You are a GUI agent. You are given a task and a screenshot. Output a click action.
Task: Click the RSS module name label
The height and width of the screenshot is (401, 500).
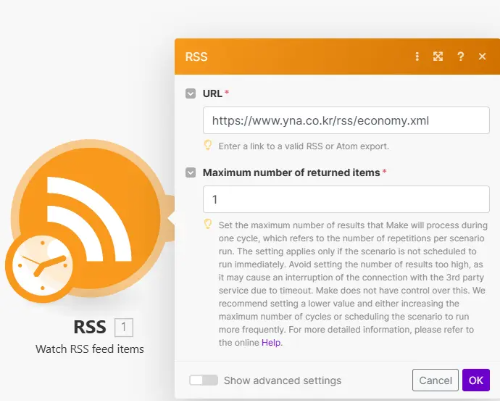click(x=90, y=327)
